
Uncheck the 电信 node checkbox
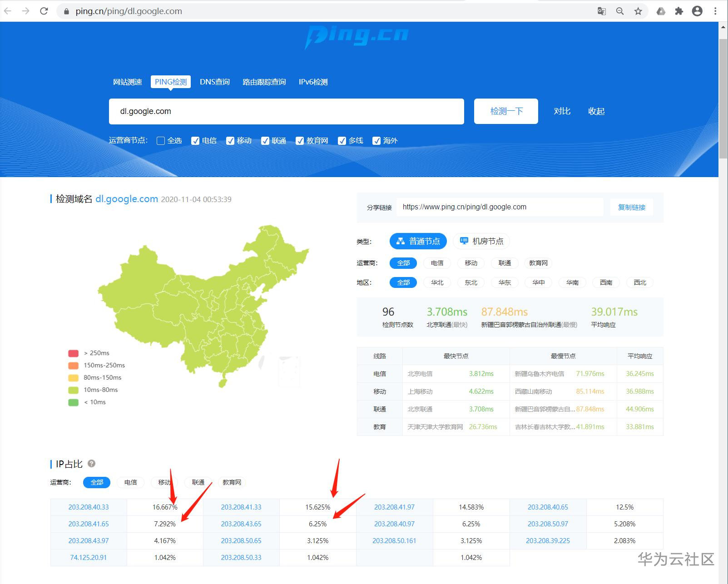tap(195, 141)
